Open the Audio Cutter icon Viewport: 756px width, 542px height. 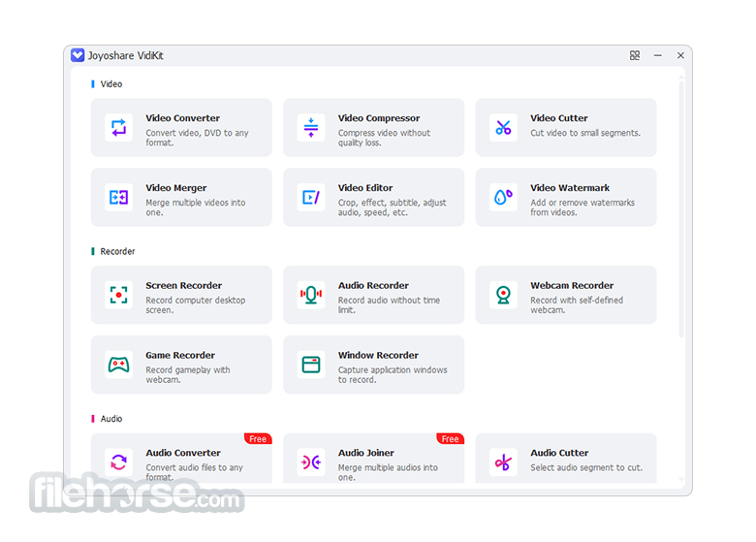(x=503, y=462)
